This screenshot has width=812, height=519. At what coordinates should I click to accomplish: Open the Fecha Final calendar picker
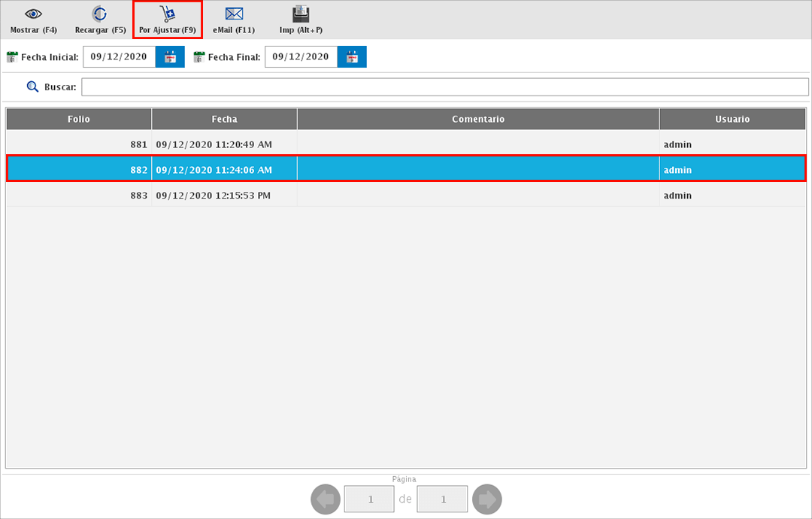351,57
